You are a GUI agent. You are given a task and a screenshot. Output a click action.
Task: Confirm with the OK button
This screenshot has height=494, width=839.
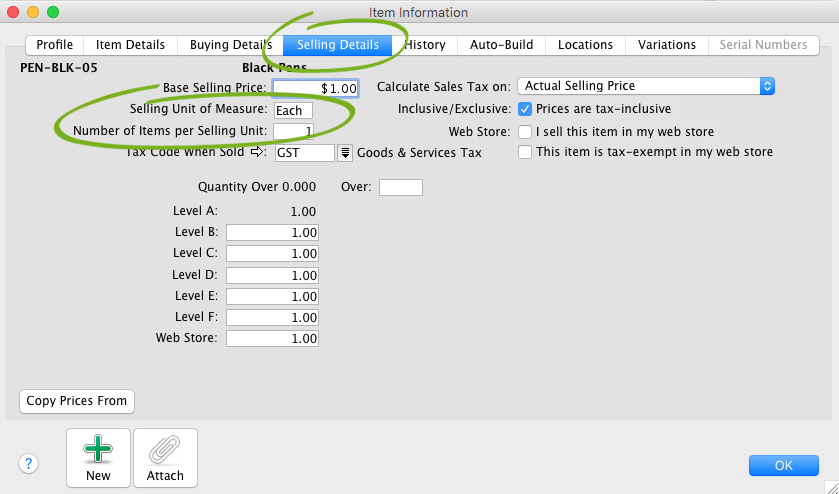coord(783,465)
